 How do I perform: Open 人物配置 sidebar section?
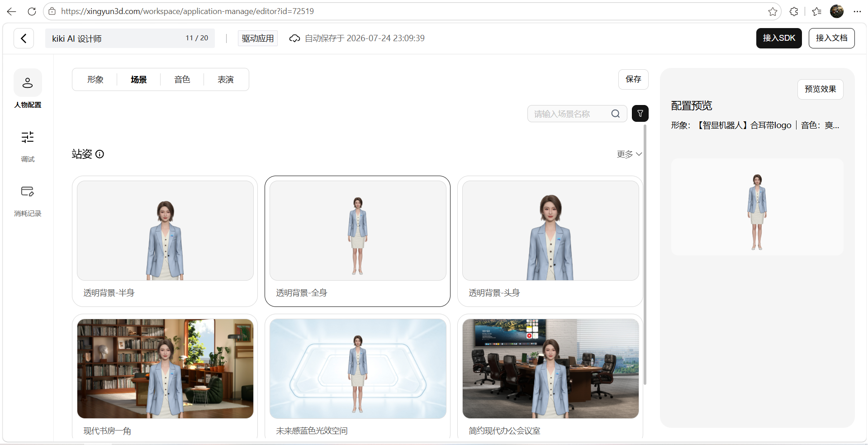(28, 89)
